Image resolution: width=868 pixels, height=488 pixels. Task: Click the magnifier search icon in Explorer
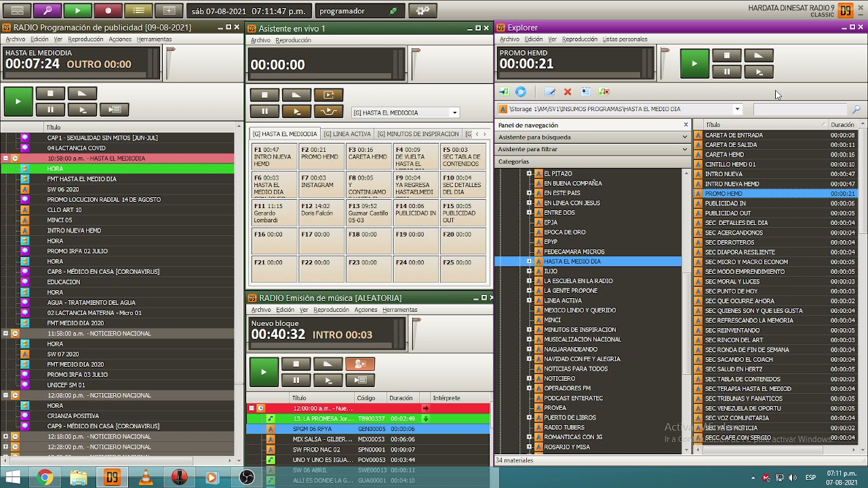click(x=856, y=109)
